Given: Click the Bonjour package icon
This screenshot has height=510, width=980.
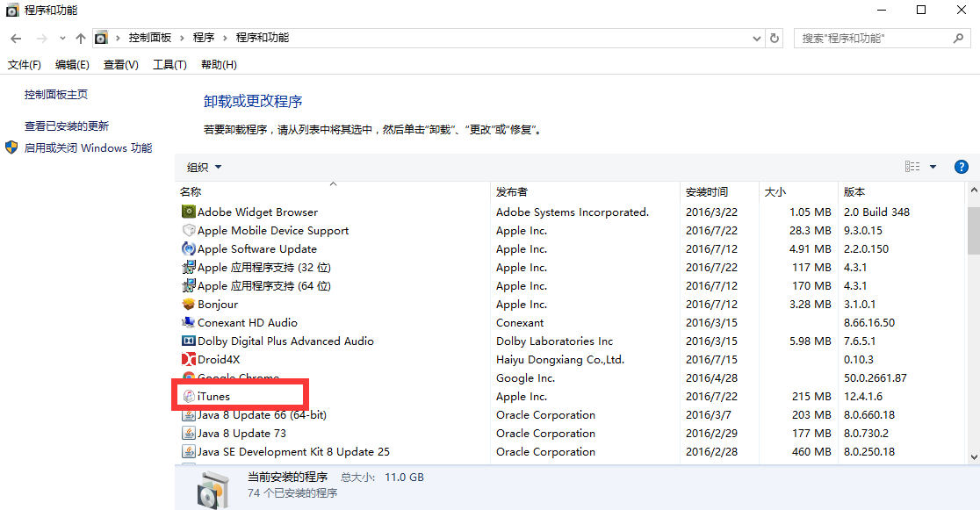Looking at the screenshot, I should click(188, 305).
